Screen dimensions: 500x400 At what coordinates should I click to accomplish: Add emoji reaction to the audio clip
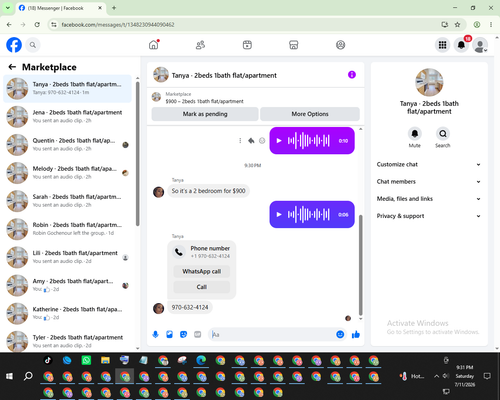[x=262, y=141]
